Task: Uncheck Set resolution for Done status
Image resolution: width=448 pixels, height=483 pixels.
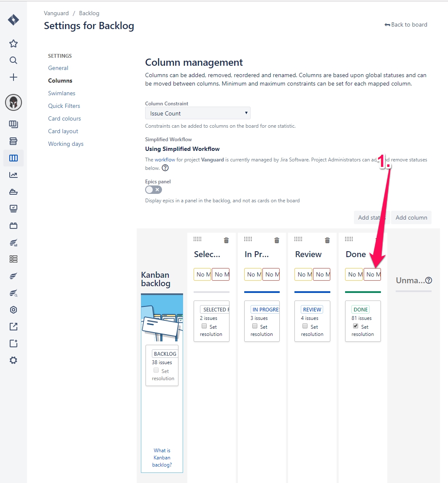Action: coord(356,326)
